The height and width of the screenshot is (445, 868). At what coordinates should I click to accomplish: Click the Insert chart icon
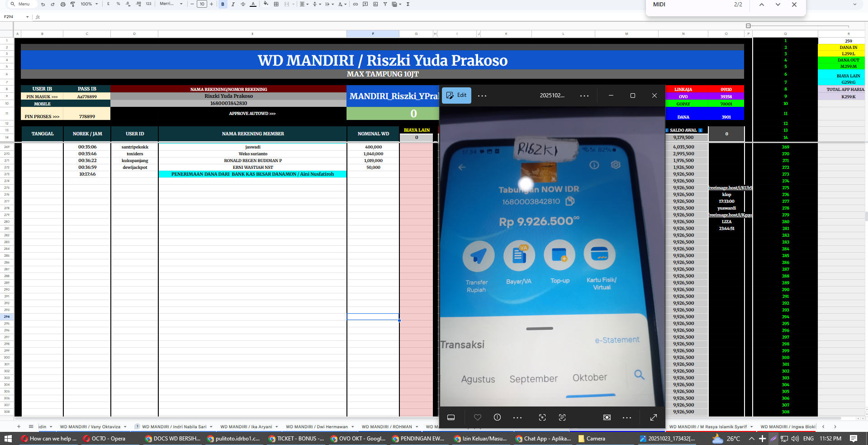[375, 4]
